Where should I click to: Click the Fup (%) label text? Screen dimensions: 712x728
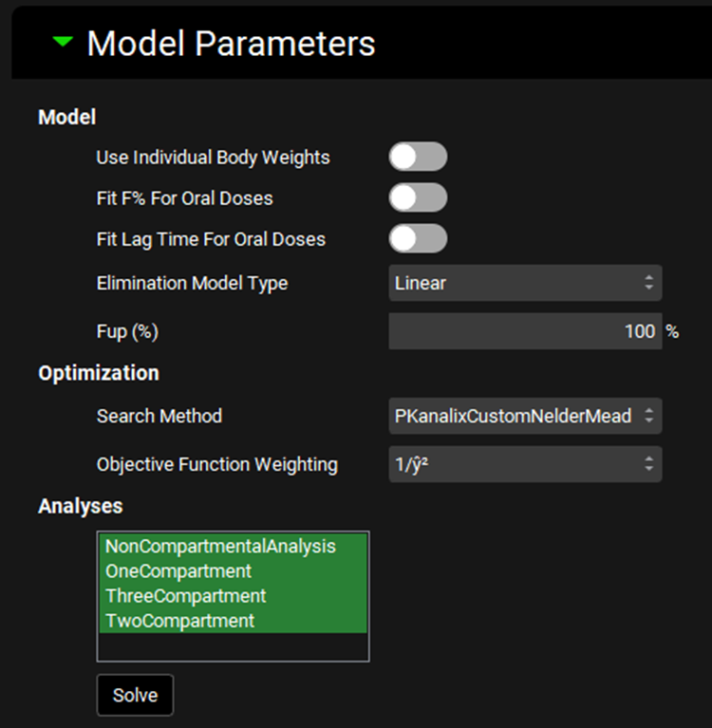[x=127, y=331]
